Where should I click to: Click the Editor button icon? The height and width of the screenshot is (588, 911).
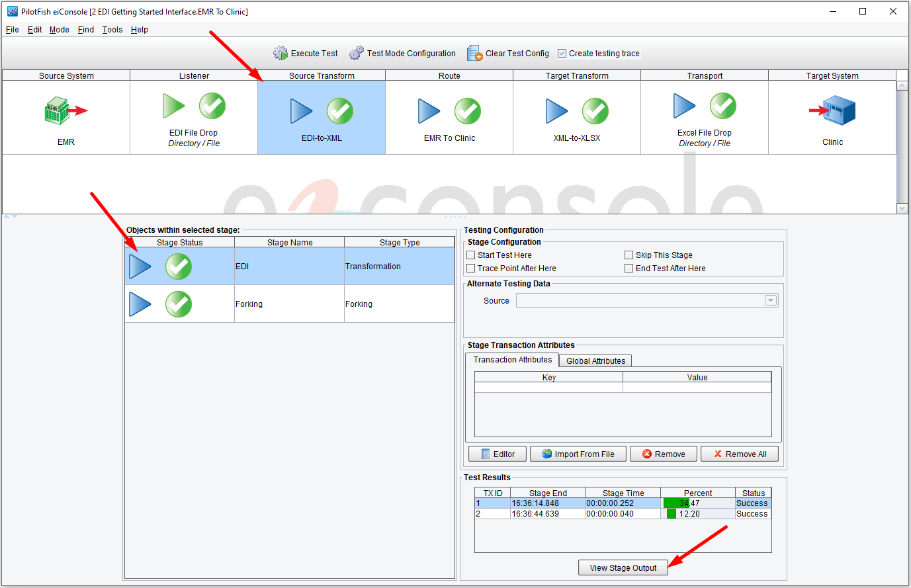(486, 454)
